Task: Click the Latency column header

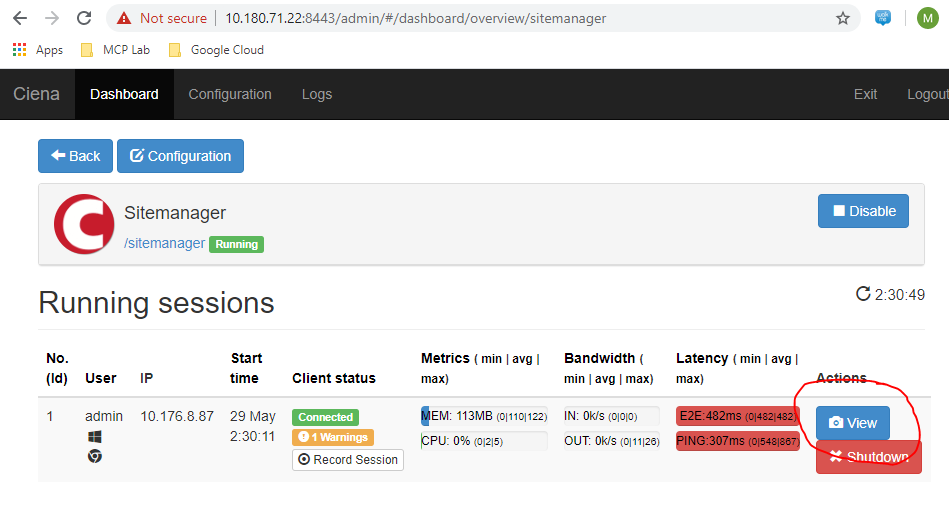Action: pyautogui.click(x=737, y=368)
